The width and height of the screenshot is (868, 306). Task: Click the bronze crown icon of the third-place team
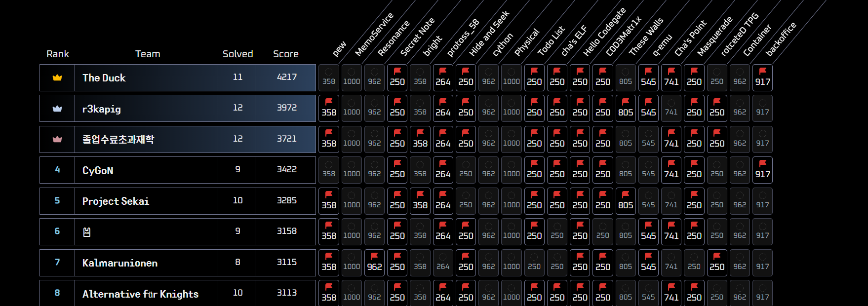tap(57, 139)
